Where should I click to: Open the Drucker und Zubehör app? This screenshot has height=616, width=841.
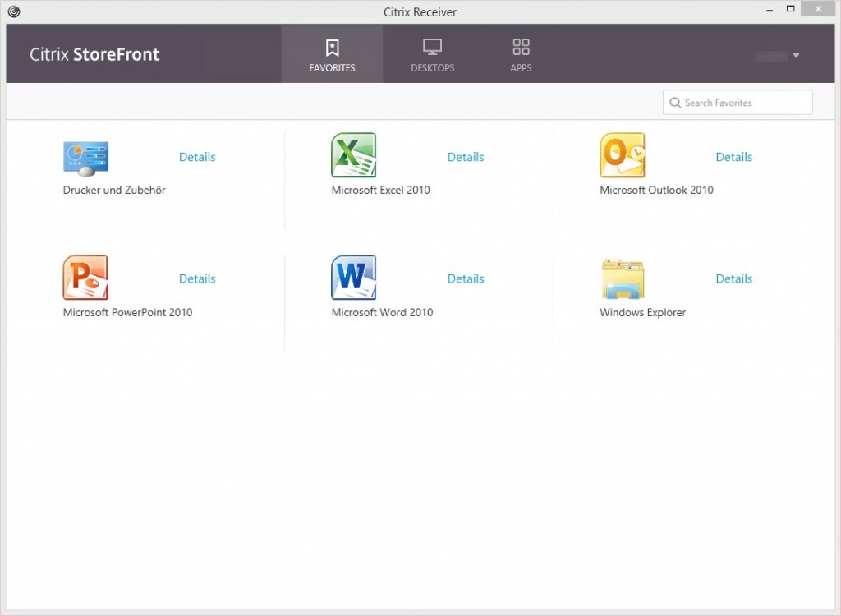pos(85,156)
